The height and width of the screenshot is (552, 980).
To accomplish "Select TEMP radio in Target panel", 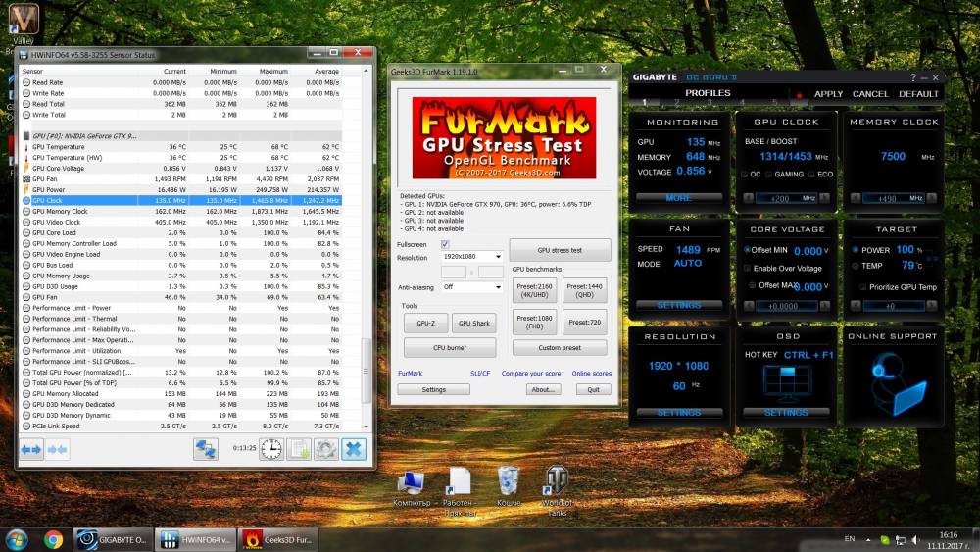I will 856,266.
